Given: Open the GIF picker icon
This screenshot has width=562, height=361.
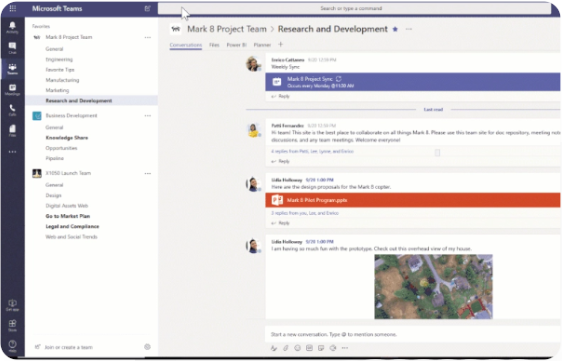Looking at the screenshot, I should tap(309, 348).
